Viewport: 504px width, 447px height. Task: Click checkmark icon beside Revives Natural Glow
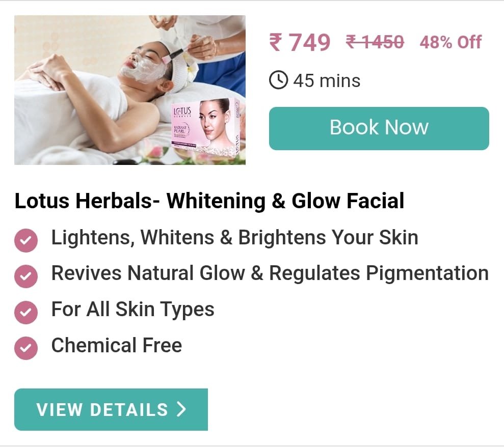[x=26, y=276]
